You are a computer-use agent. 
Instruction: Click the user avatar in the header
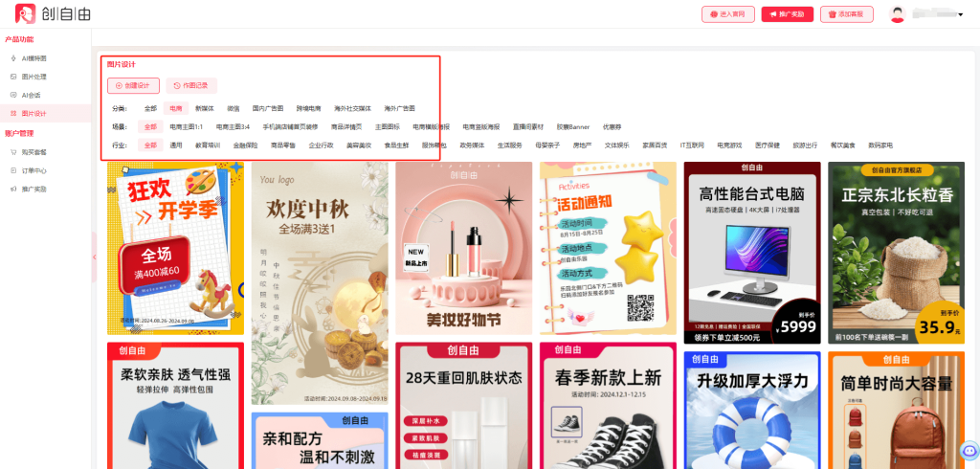[x=897, y=14]
